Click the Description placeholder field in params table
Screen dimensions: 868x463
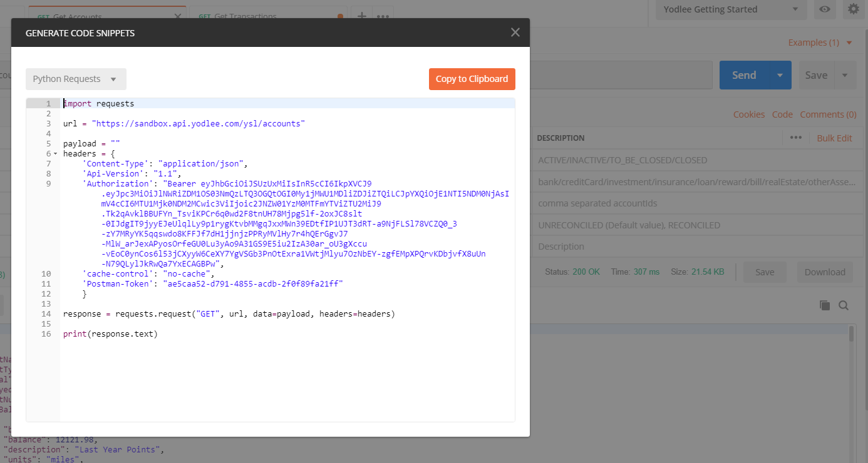(x=561, y=247)
